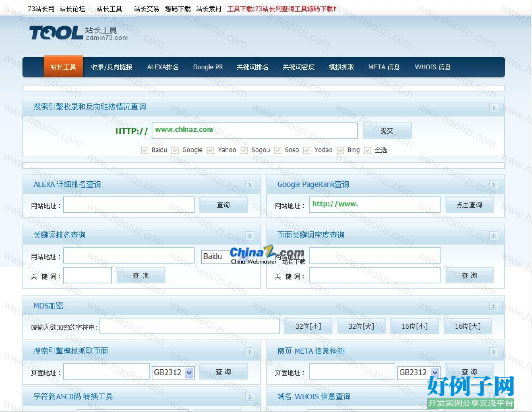Click 关键词 field in 页面关键词密度查询
This screenshot has width=532, height=412.
coord(375,275)
